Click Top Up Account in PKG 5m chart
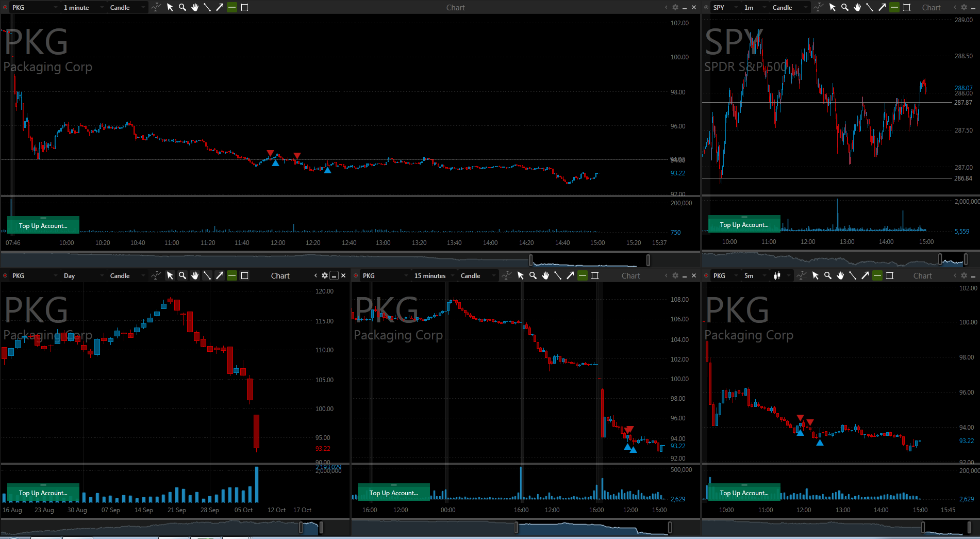The width and height of the screenshot is (980, 539). (x=744, y=493)
